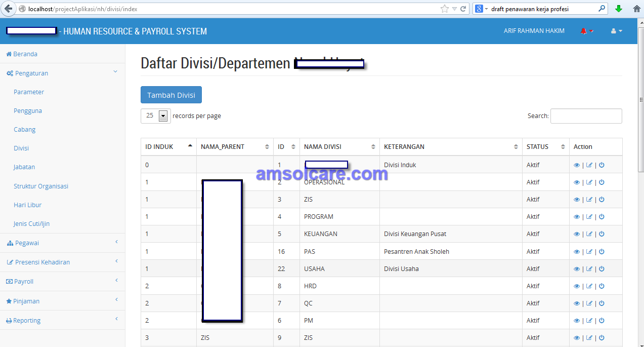Click the power icon in the USAHA row

click(602, 269)
